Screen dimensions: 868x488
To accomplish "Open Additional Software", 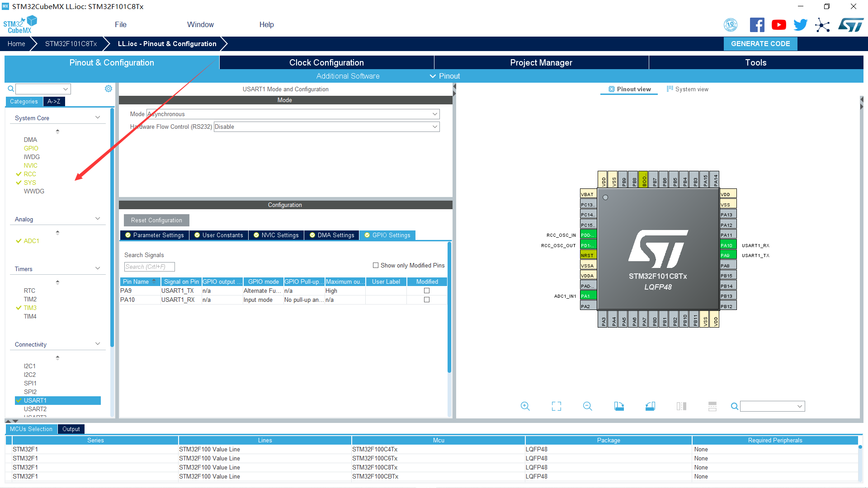I will pyautogui.click(x=348, y=76).
